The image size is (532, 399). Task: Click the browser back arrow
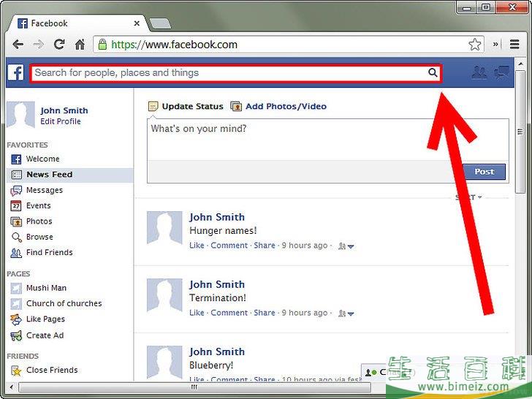click(x=18, y=45)
